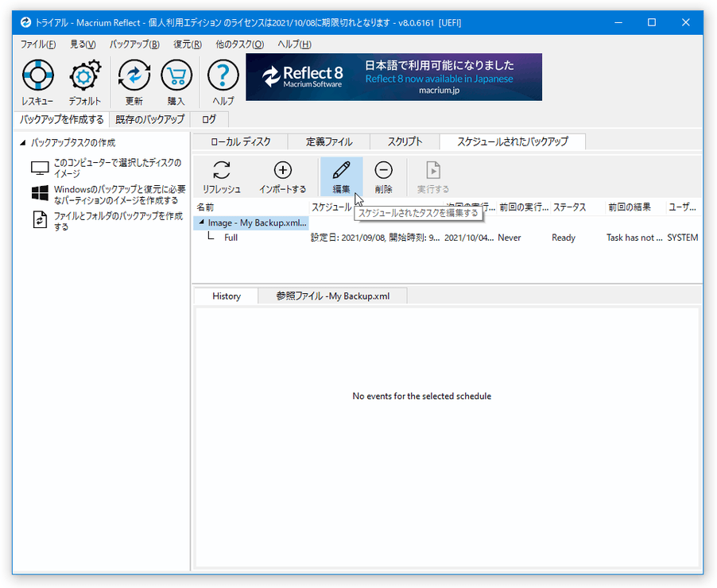
Task: Collapse the バックアップタスクの作成 tree section
Action: click(22, 143)
